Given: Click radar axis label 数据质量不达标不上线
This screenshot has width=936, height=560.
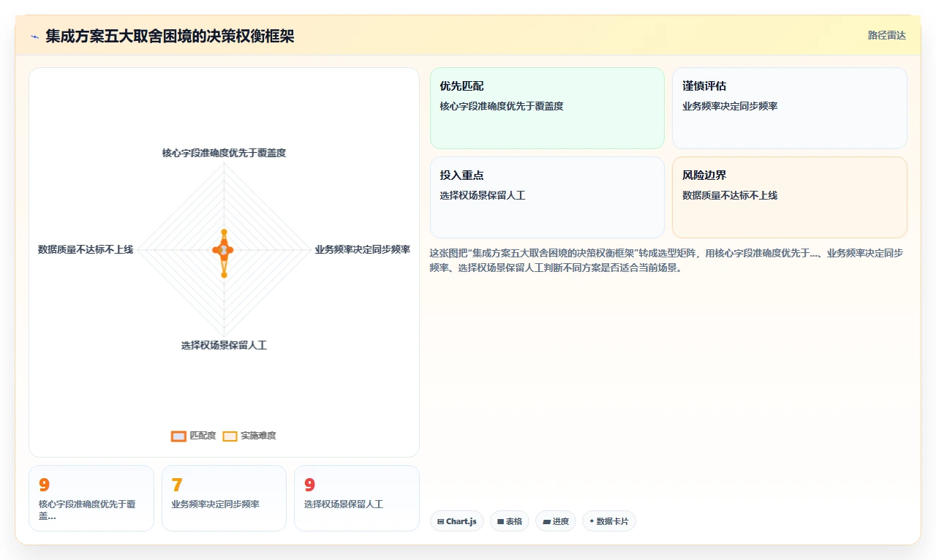Looking at the screenshot, I should coord(86,249).
